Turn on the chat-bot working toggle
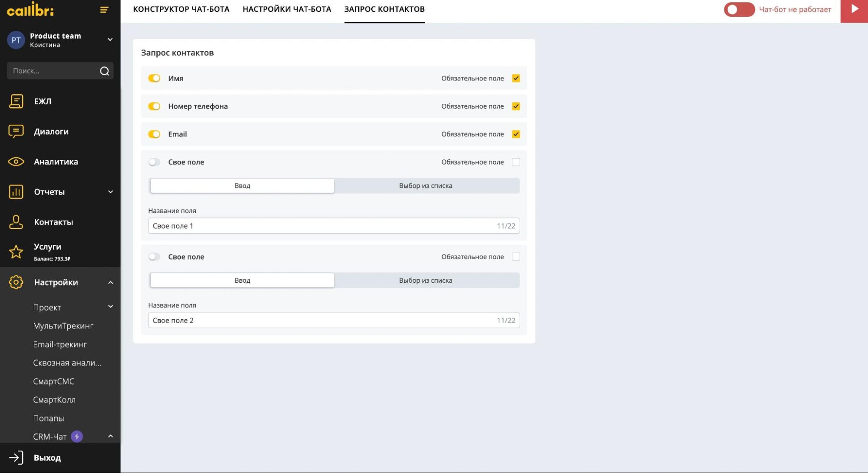The width and height of the screenshot is (868, 473). click(x=739, y=10)
